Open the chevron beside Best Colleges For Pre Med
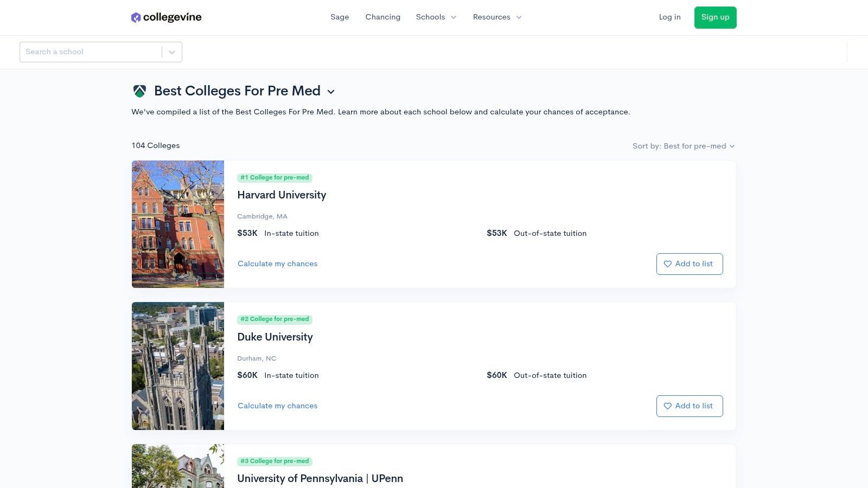The height and width of the screenshot is (488, 868). (x=331, y=92)
